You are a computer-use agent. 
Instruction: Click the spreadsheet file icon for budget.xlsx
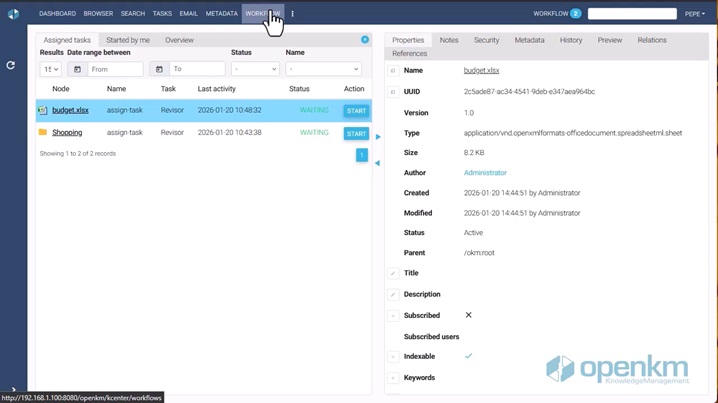43,110
